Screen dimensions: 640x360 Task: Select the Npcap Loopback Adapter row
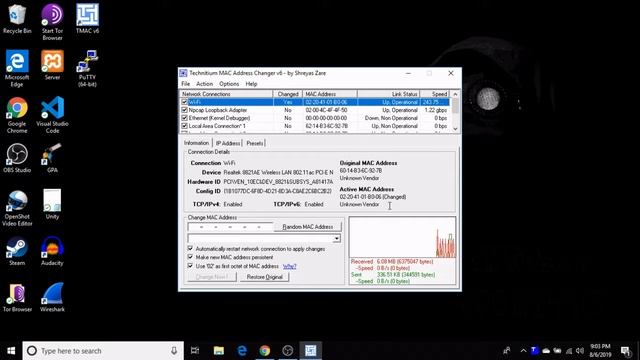[315, 110]
